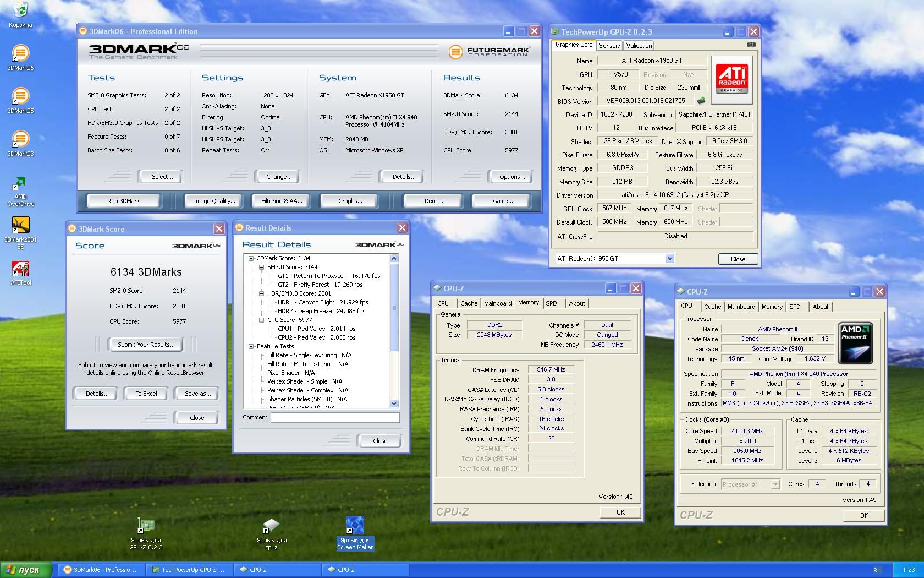
Task: Click OK in the CPU-Z memory window
Action: (x=620, y=512)
